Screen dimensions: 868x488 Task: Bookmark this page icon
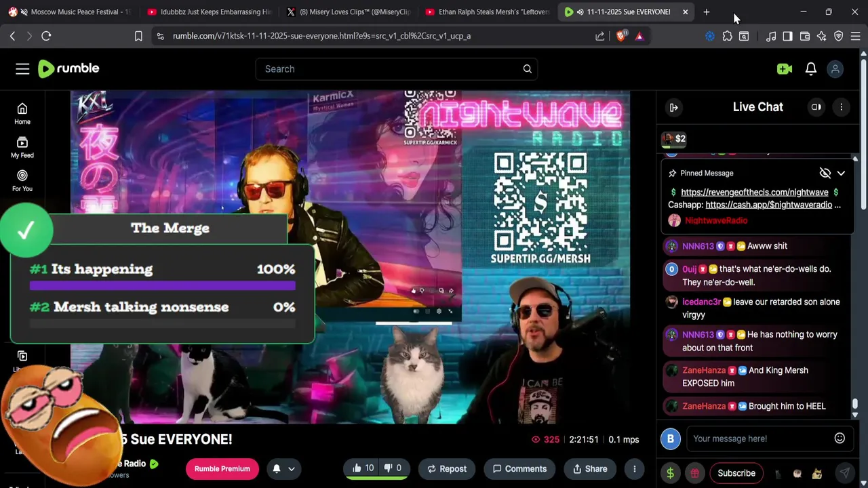click(x=138, y=36)
